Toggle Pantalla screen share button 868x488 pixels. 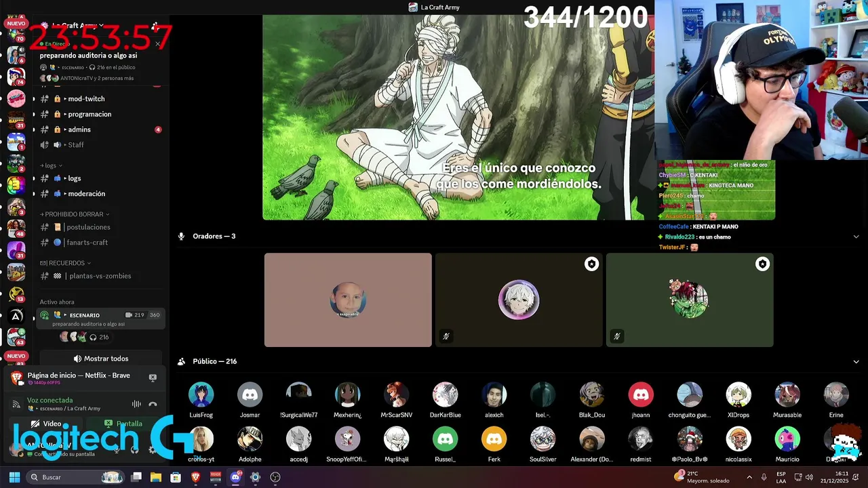(123, 424)
